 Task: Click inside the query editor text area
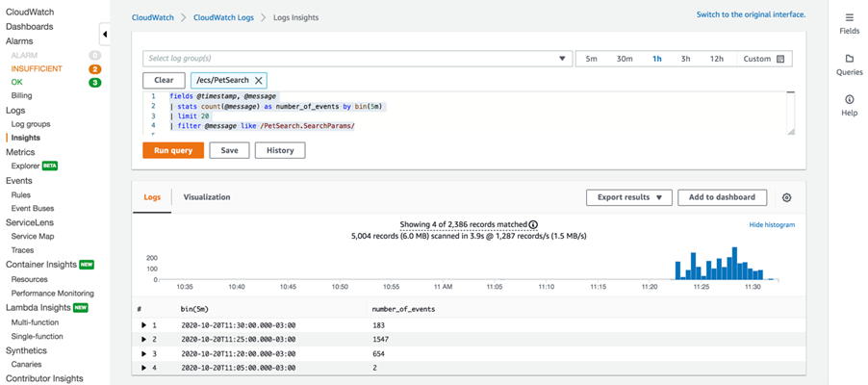[469, 113]
